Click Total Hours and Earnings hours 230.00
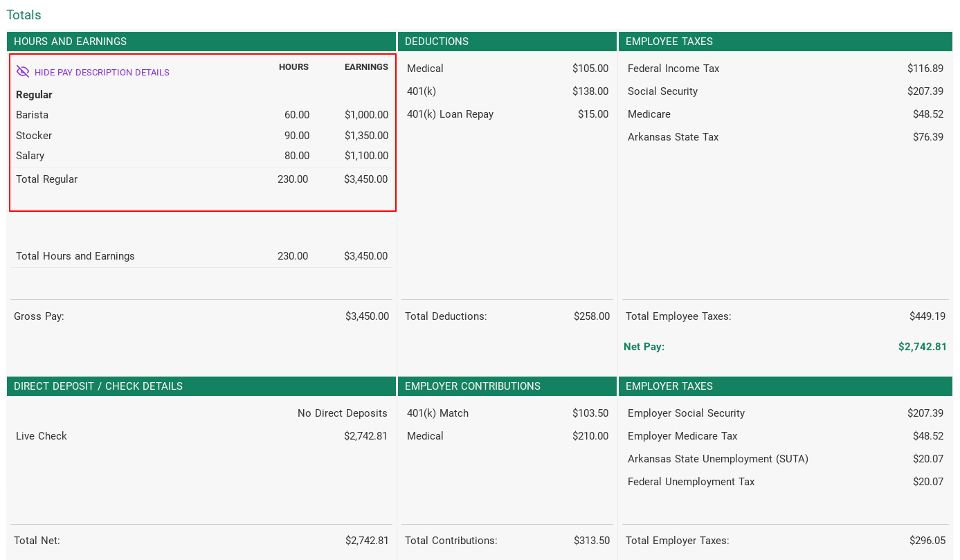Viewport: 960px width, 560px height. tap(293, 256)
